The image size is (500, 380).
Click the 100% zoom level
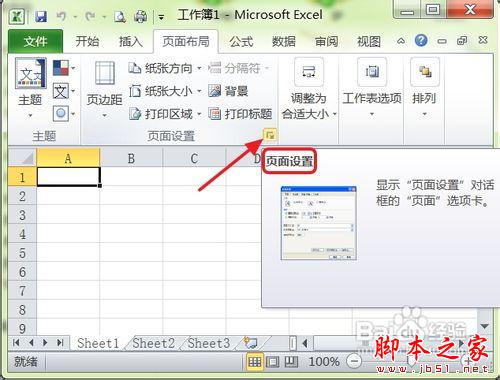tap(324, 362)
